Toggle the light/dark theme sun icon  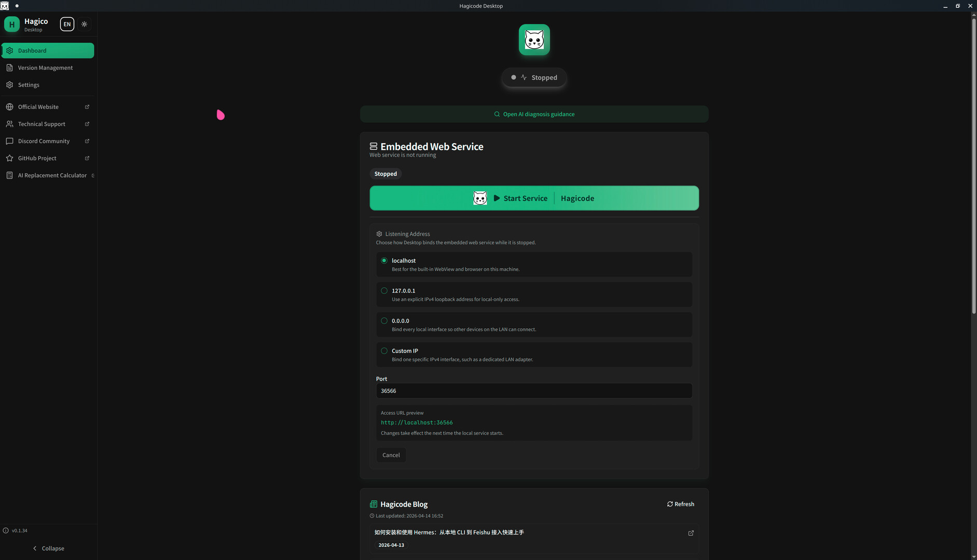coord(84,24)
